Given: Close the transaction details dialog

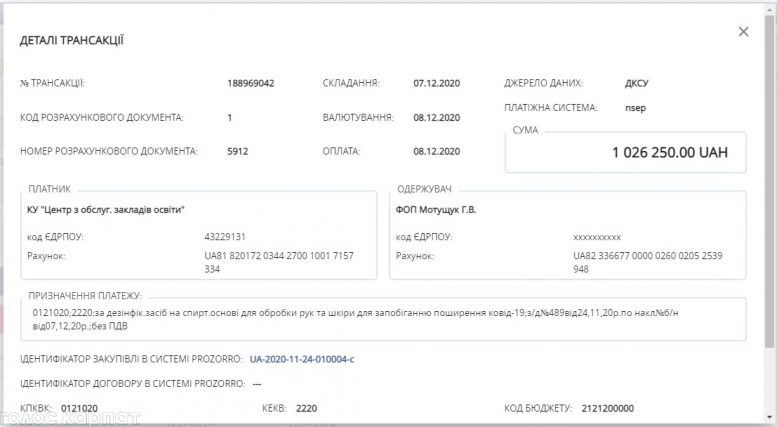Looking at the screenshot, I should point(743,32).
